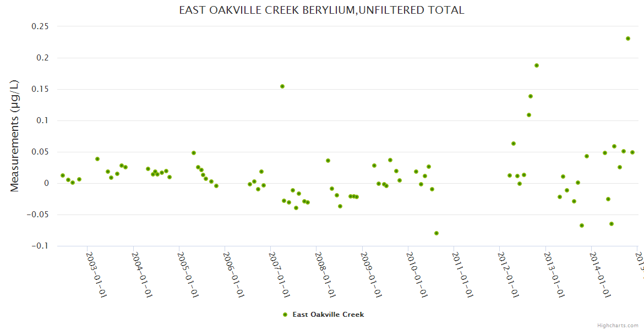Select the highest data point near 0.23

pyautogui.click(x=628, y=38)
